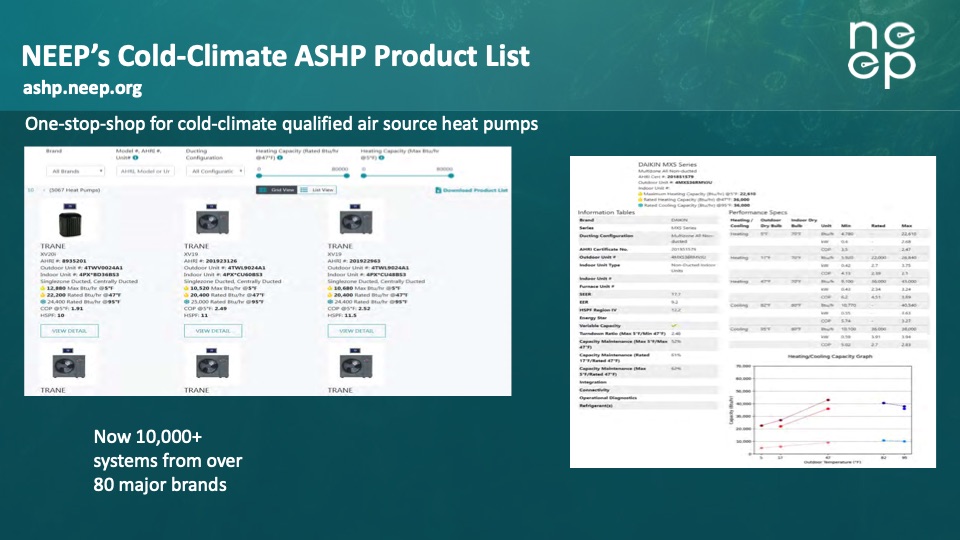This screenshot has height=540, width=960.
Task: Switch to Grid View
Action: (x=277, y=190)
